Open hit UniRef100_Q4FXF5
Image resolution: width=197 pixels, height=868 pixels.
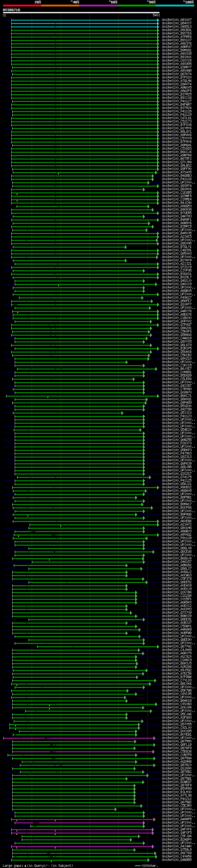pos(177,833)
